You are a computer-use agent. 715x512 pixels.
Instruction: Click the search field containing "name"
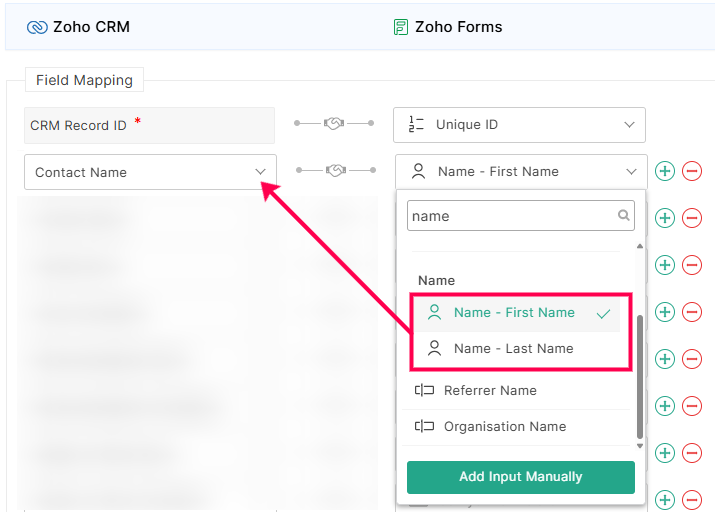(510, 216)
